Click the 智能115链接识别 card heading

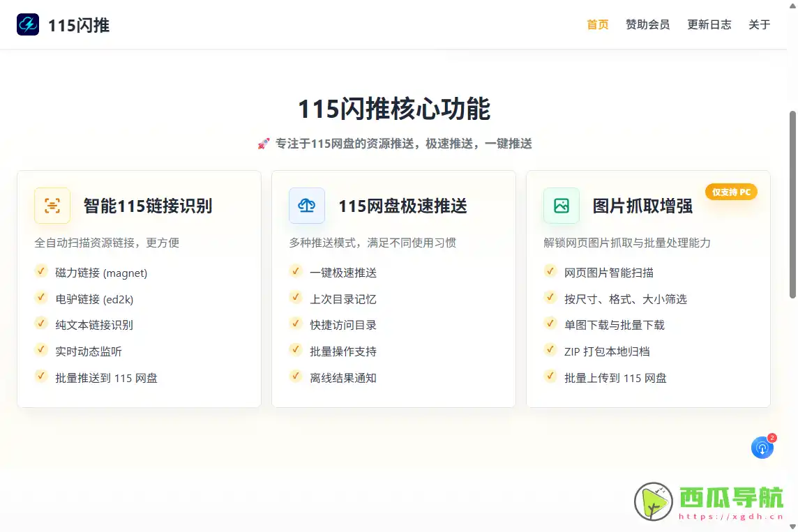pyautogui.click(x=148, y=206)
